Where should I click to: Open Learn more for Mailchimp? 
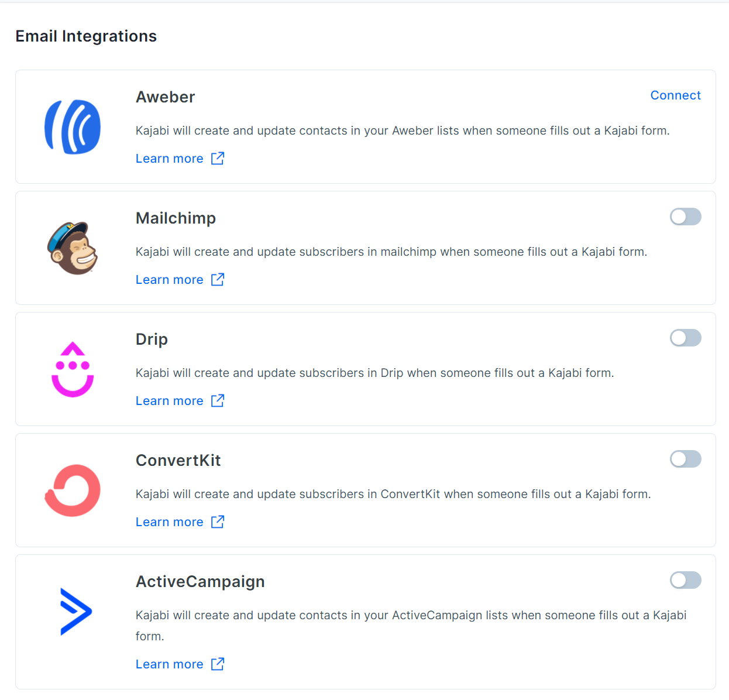[170, 280]
